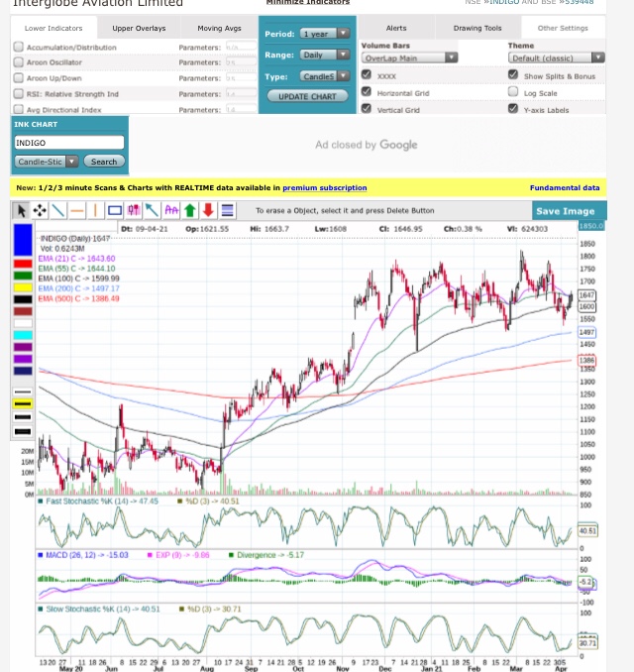634x672 pixels.
Task: Pick the diagonal trend line tool
Action: click(x=57, y=210)
